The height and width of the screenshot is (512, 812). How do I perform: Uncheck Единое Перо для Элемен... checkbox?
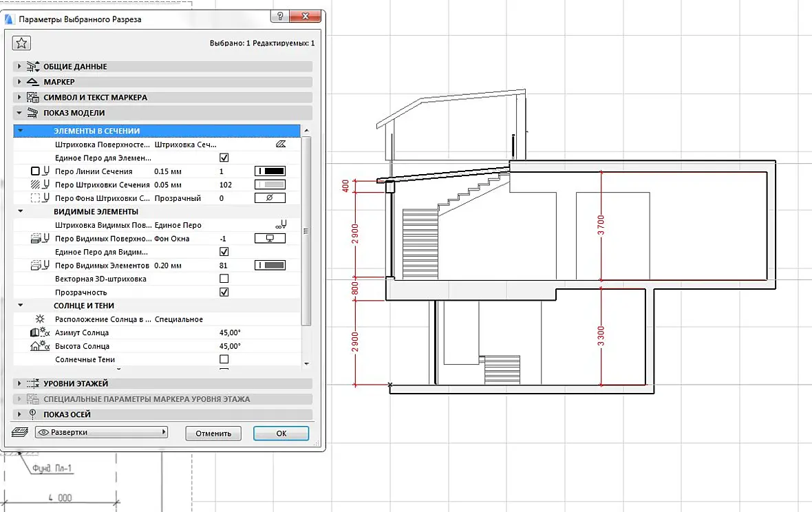coord(224,158)
